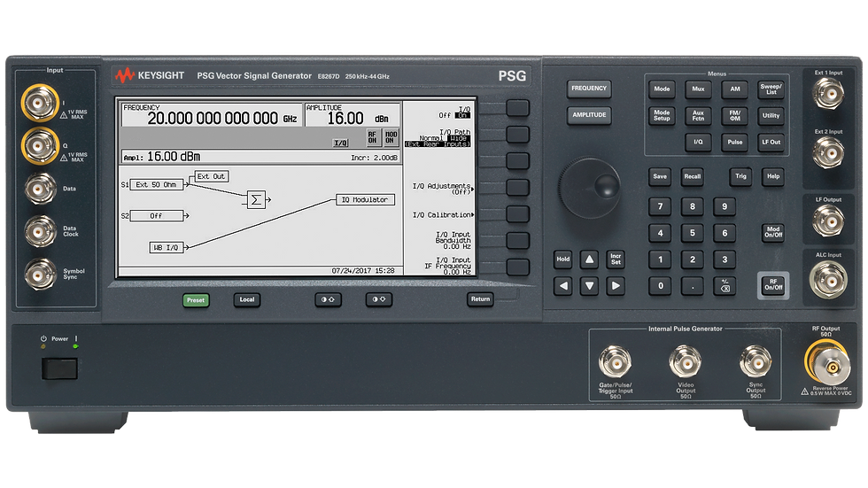
Task: Click the down arrow navigation key
Action: [590, 285]
